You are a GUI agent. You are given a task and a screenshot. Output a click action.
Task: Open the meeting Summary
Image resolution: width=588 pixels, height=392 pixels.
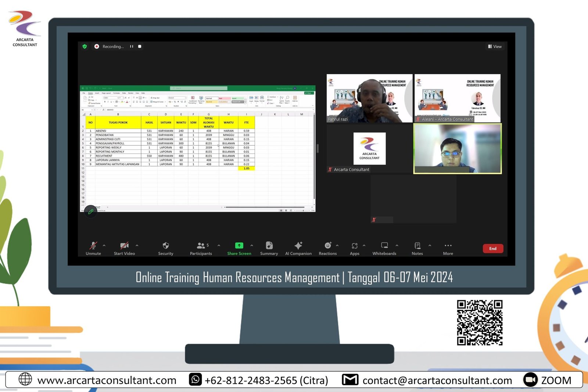tap(269, 248)
